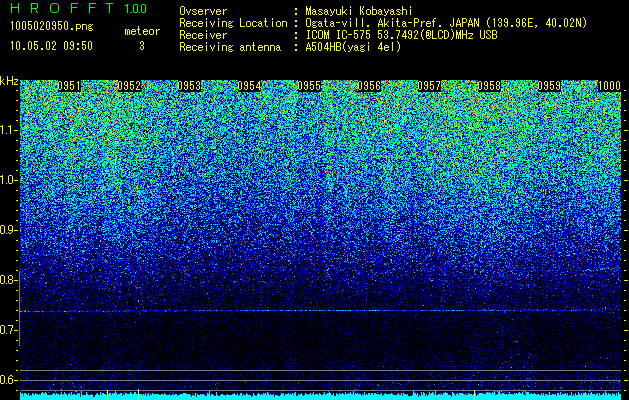The height and width of the screenshot is (400, 629).
Task: Select the 0.9 frequency axis label
Action: (8, 230)
